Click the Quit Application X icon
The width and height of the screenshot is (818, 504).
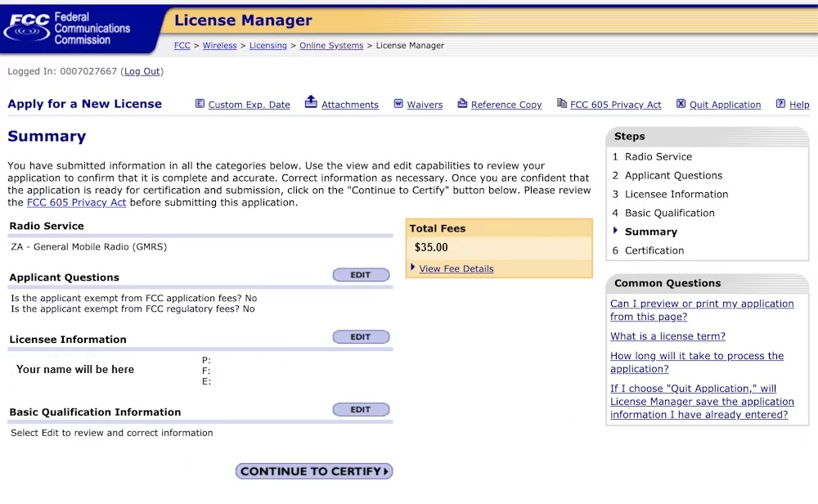click(x=681, y=104)
